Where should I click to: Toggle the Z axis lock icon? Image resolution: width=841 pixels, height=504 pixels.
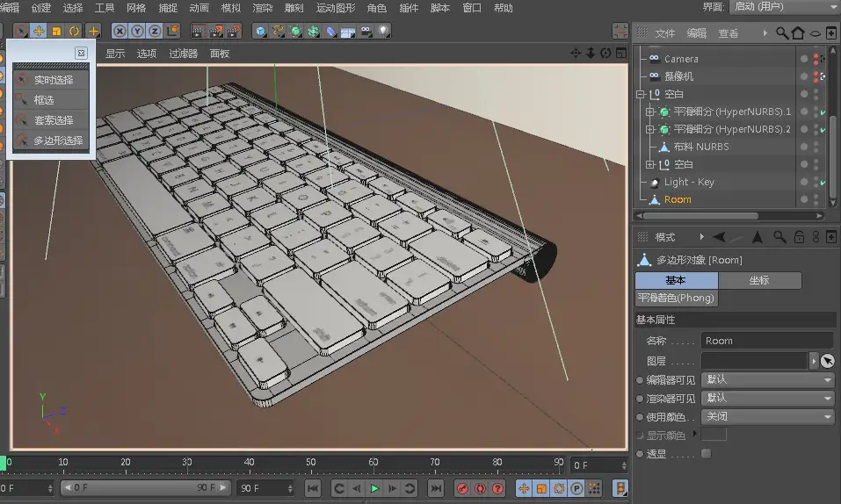155,31
